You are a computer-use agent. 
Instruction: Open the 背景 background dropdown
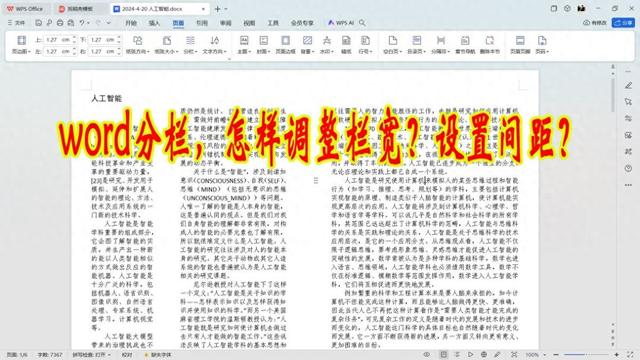tap(307, 45)
